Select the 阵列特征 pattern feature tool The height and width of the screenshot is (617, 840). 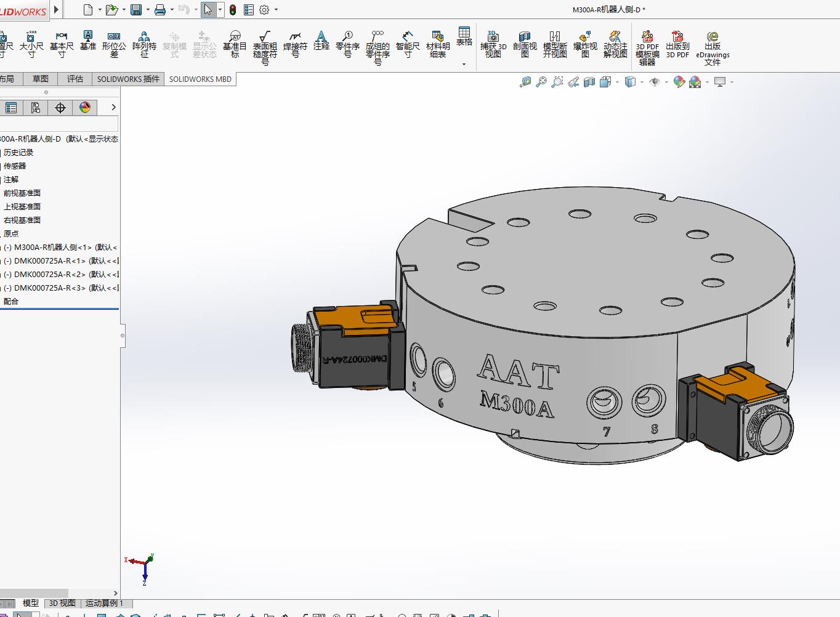pos(144,45)
